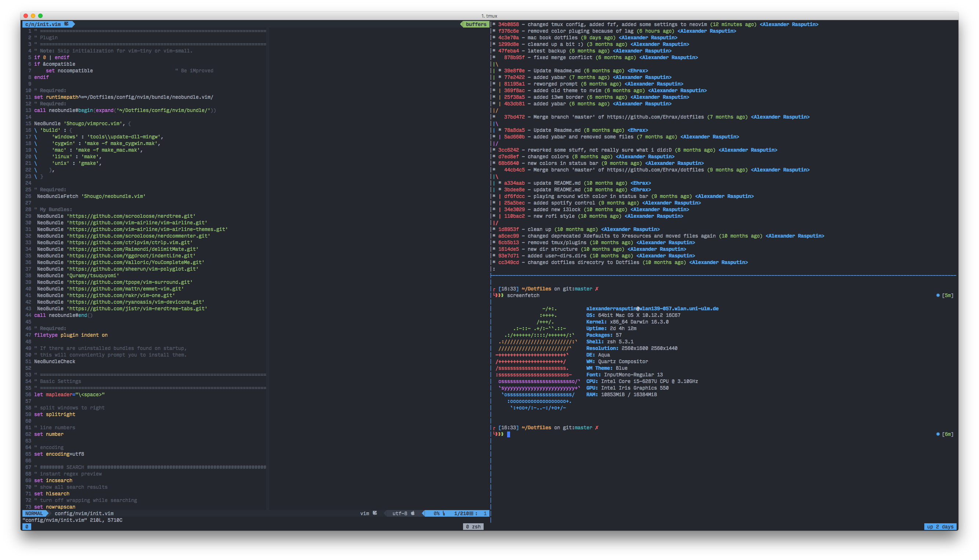Click line 5 'if 0 | endif' in vim
979x560 pixels.
coord(51,57)
